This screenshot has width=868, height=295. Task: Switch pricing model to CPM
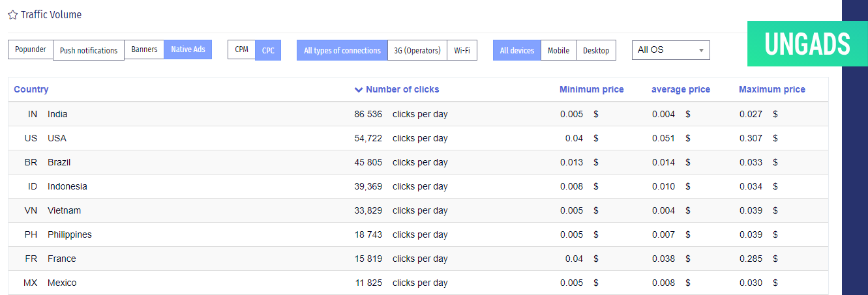241,49
